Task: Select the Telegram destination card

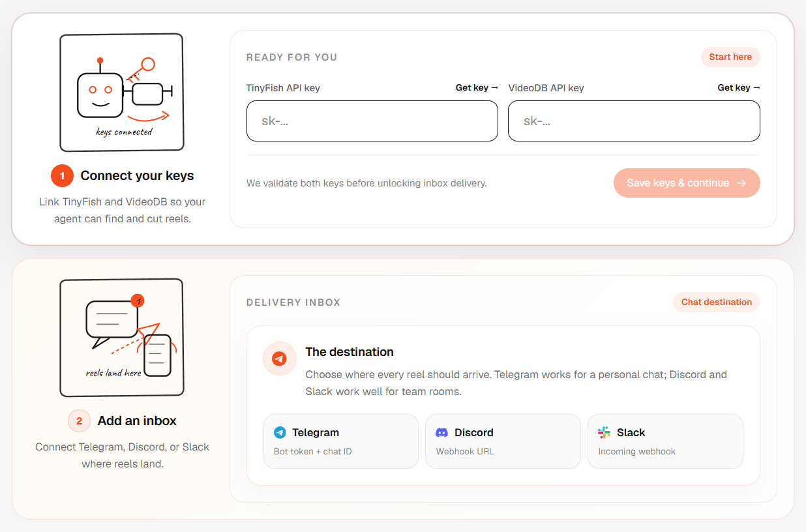Action: pos(340,441)
